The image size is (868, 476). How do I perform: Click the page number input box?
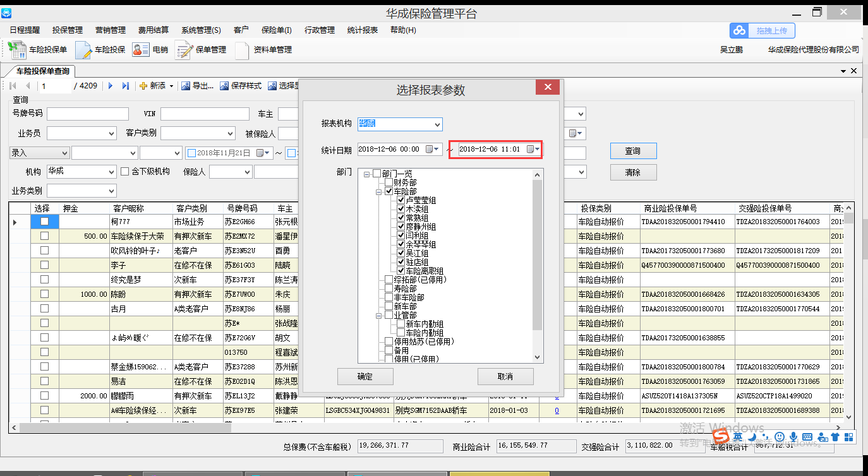(57, 86)
